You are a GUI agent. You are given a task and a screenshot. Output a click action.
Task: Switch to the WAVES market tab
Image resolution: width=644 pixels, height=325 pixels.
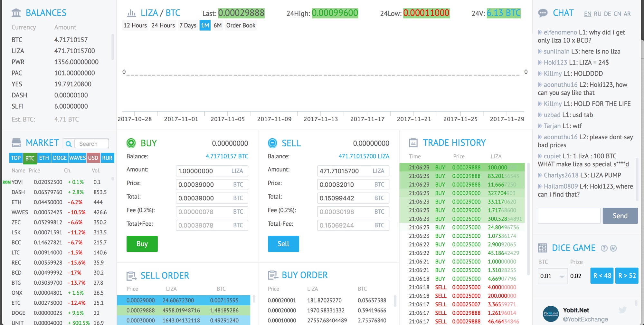coord(78,158)
